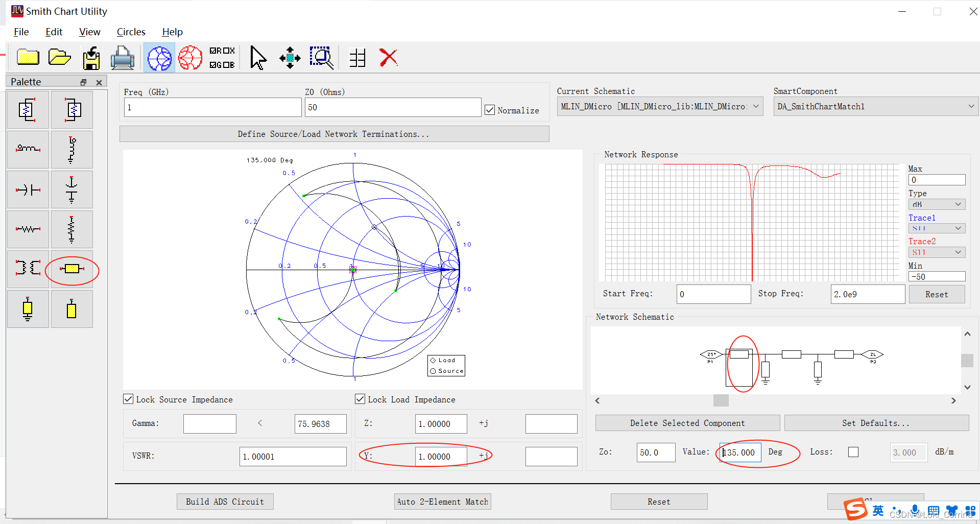
Task: Add a shunt inductor from palette
Action: point(72,150)
